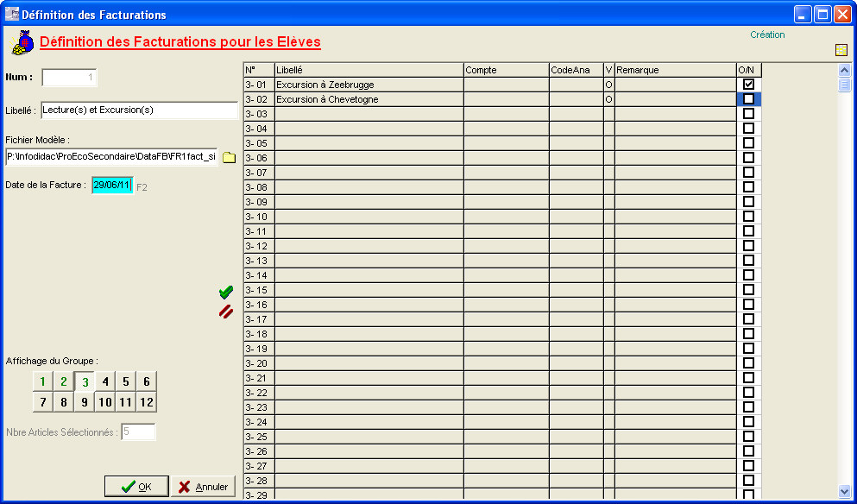Click the application icon in title bar
This screenshot has height=504, width=857.
tap(11, 14)
